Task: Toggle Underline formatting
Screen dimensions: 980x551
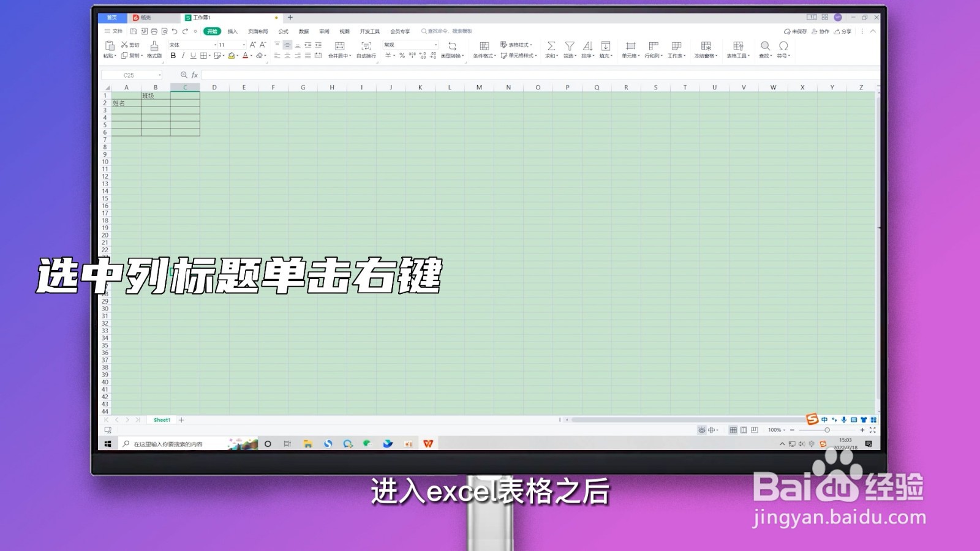Action: point(193,55)
